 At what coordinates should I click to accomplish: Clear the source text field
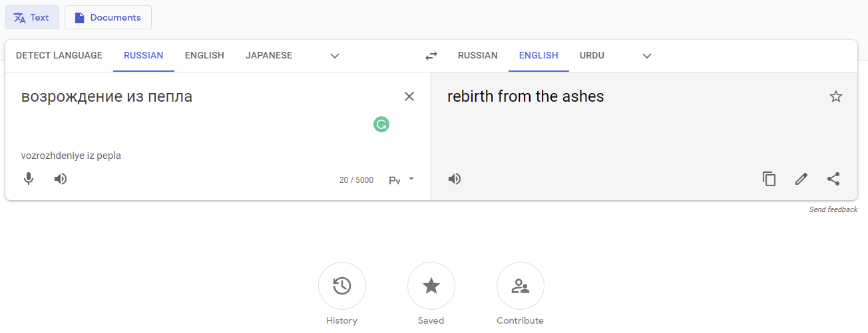[409, 97]
